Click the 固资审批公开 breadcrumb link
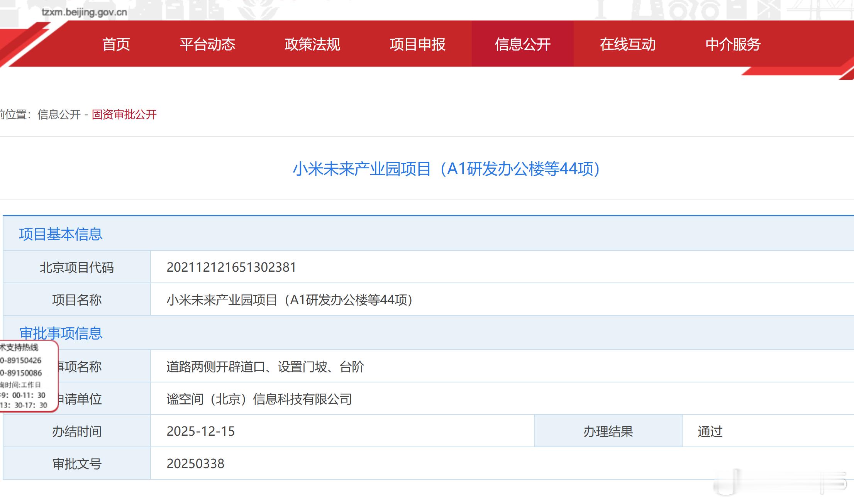854x504 pixels. (124, 115)
